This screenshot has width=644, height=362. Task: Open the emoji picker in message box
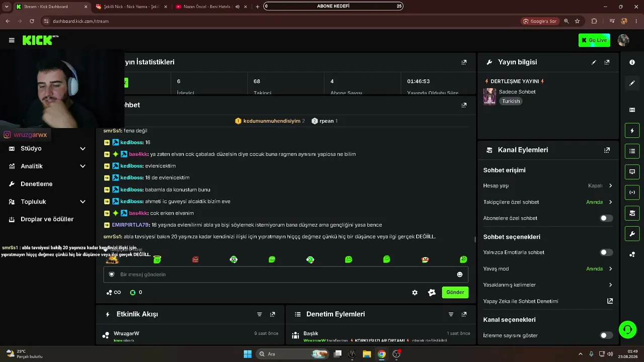tap(459, 275)
